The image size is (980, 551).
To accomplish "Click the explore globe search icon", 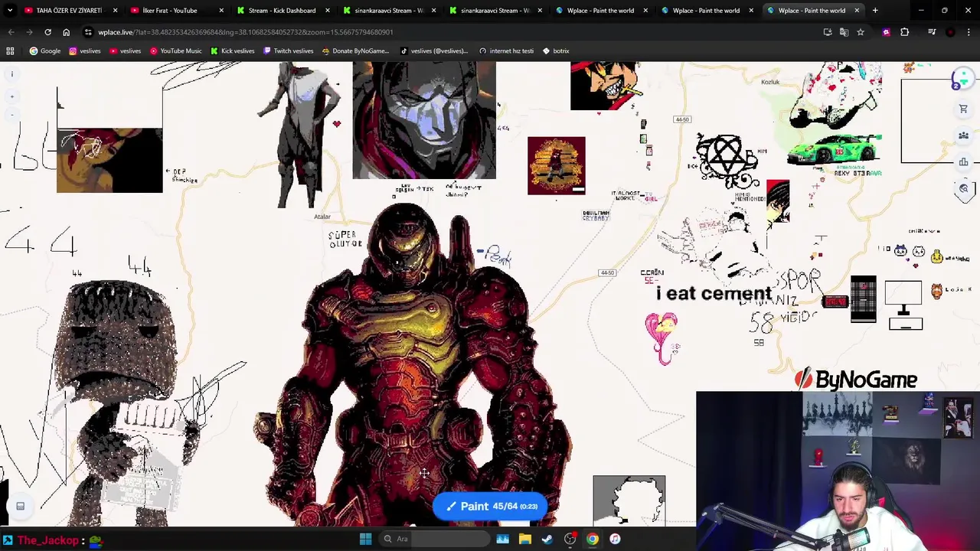I will [964, 188].
